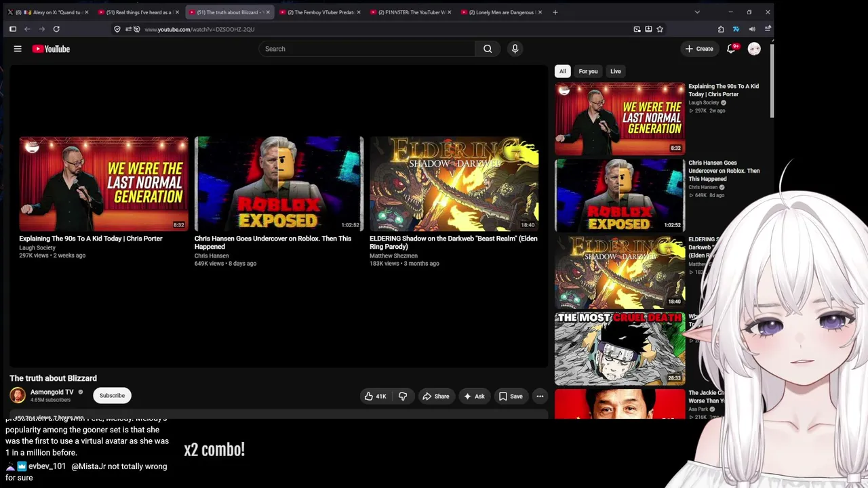Expand the tab list dropdown arrow
The width and height of the screenshot is (868, 488).
pyautogui.click(x=697, y=12)
